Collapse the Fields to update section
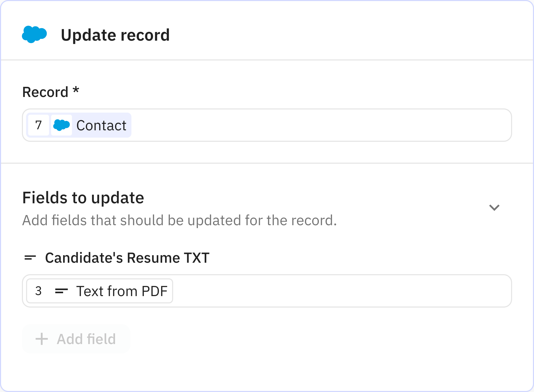Viewport: 534px width, 392px height. [x=494, y=207]
